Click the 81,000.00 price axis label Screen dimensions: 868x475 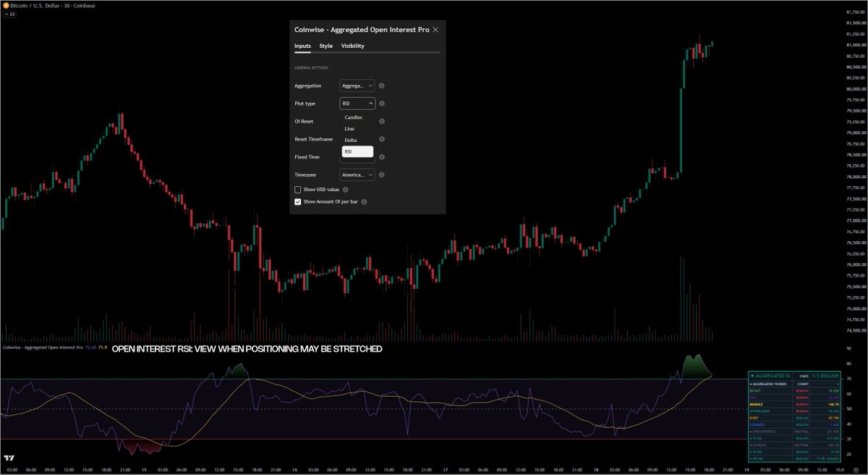pyautogui.click(x=856, y=45)
